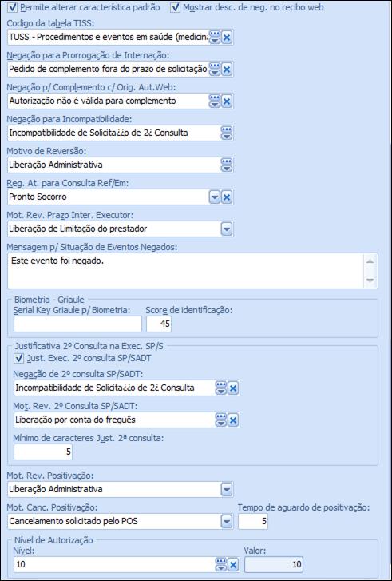Toggle Permite alterar característica padrão checkbox

coord(12,7)
